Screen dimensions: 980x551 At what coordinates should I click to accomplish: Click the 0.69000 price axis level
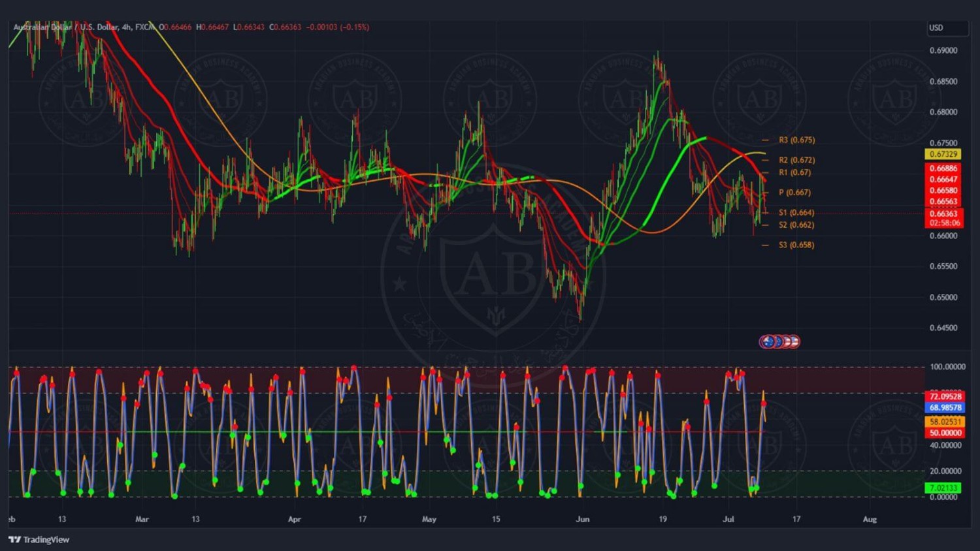point(943,50)
